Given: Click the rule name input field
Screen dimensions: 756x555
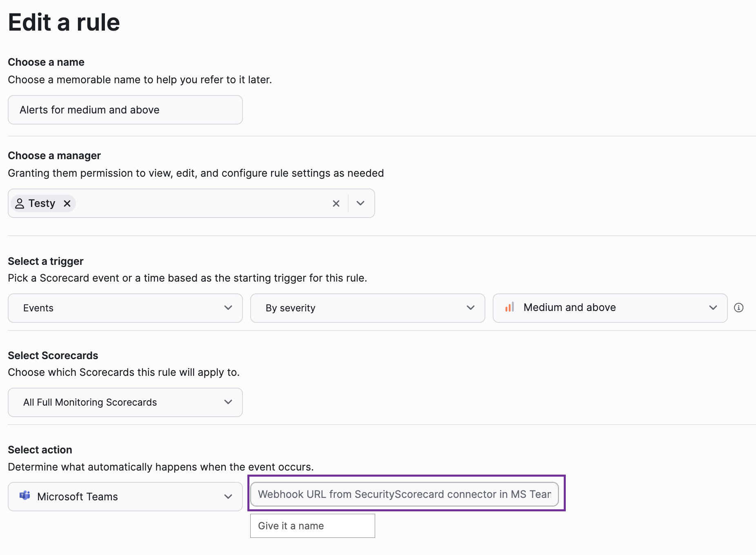Looking at the screenshot, I should (x=125, y=110).
